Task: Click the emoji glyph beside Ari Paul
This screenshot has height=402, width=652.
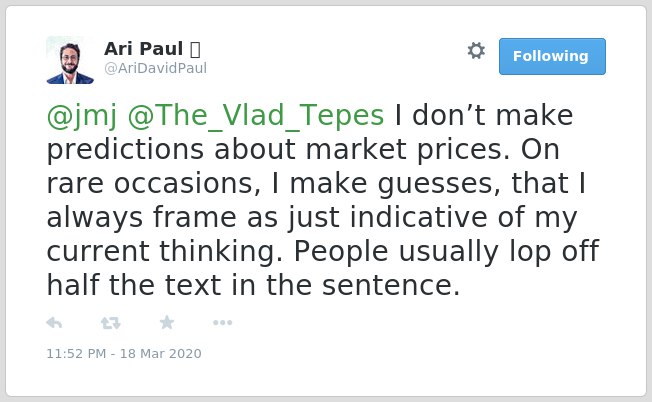Action: coord(195,49)
